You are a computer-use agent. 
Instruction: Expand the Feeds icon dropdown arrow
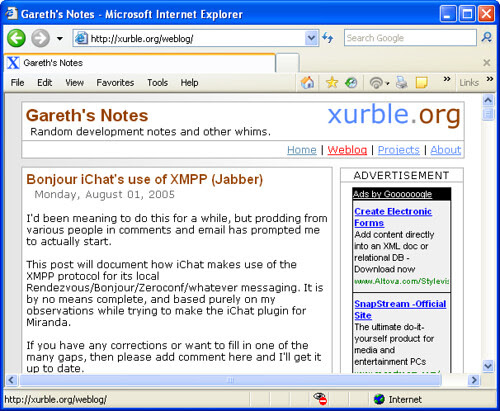387,83
